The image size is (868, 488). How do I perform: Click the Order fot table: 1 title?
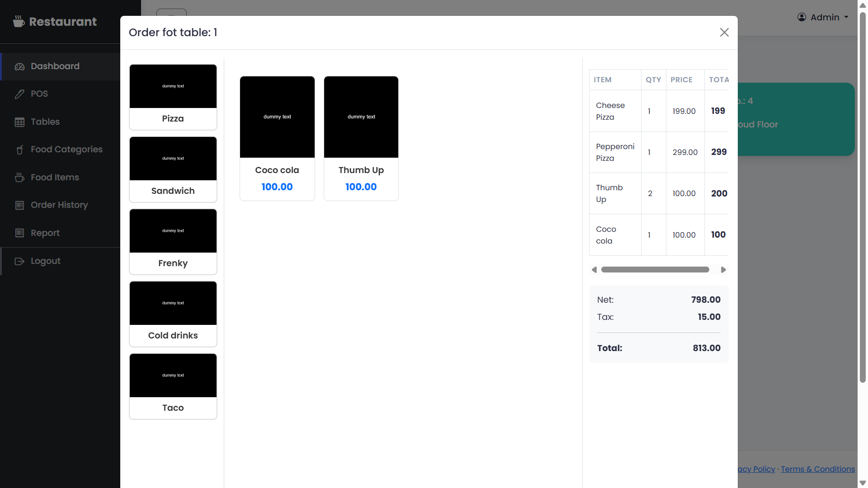pyautogui.click(x=173, y=33)
